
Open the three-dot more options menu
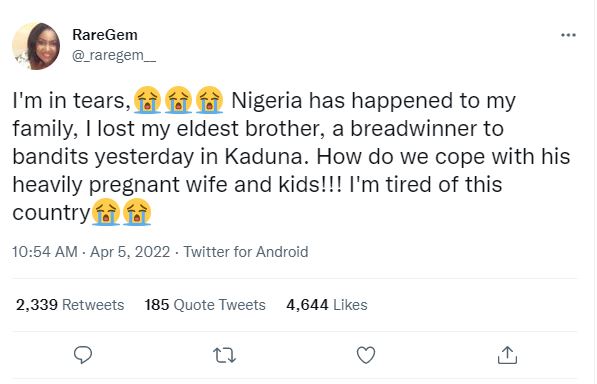[x=568, y=35]
